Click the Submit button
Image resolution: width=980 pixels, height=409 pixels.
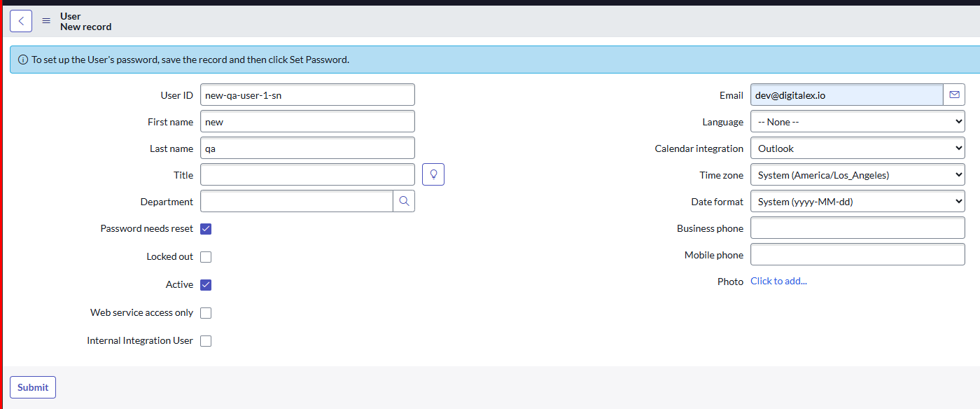pos(33,387)
